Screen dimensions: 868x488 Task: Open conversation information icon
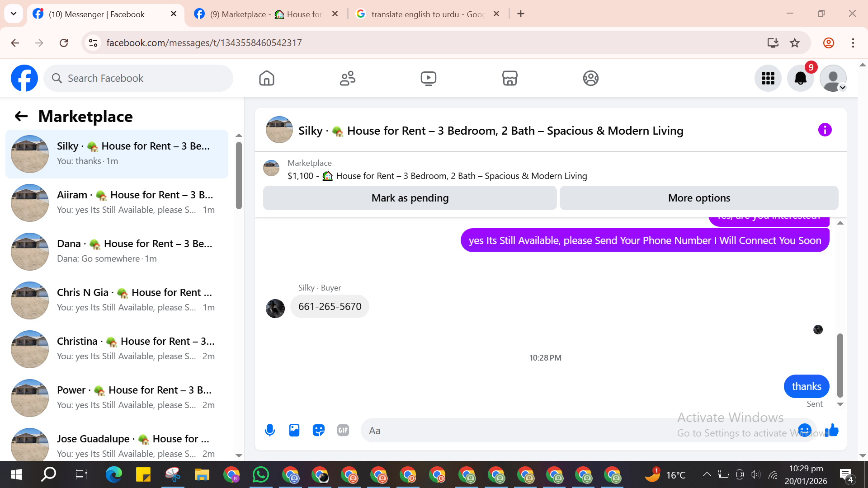825,130
